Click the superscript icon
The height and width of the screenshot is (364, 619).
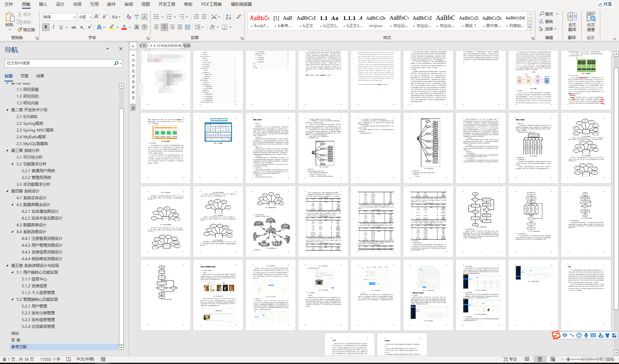(90, 27)
